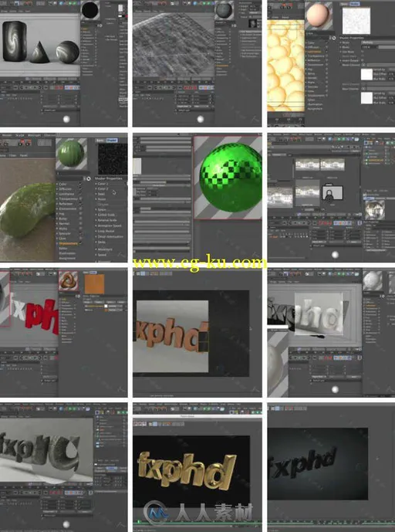Select first HDRI thumbnail in content browser
The height and width of the screenshot is (532, 395).
pyautogui.click(x=307, y=165)
